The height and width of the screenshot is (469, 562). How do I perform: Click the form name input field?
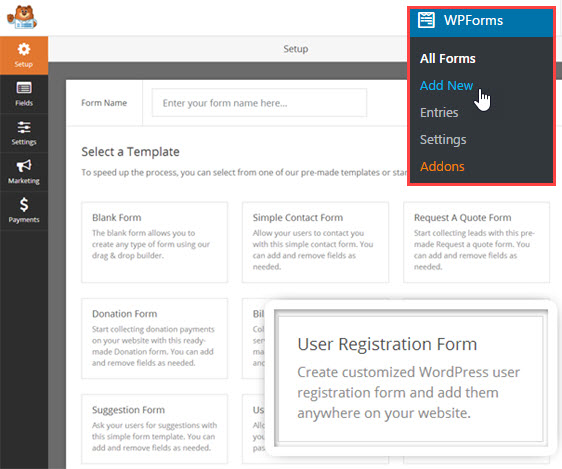click(259, 103)
